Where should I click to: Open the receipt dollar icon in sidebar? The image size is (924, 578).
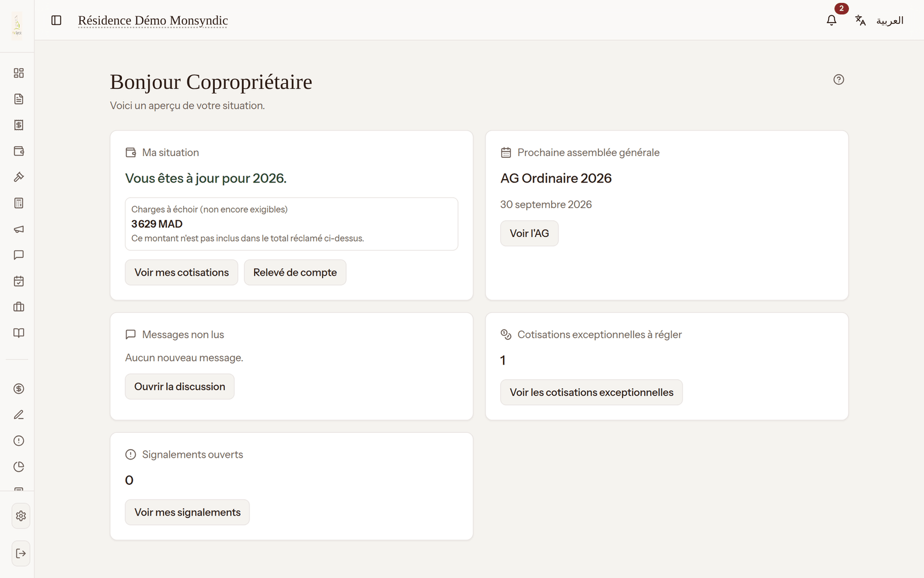tap(18, 125)
